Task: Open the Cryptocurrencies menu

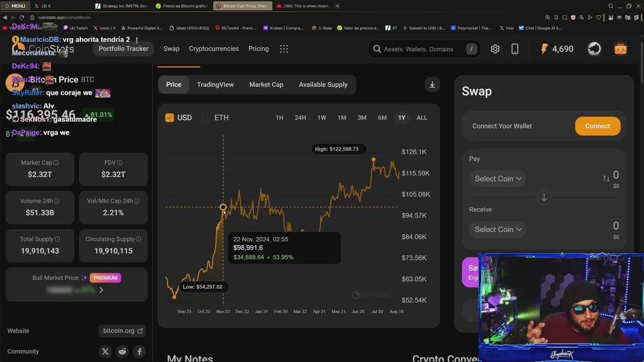Action: click(214, 49)
